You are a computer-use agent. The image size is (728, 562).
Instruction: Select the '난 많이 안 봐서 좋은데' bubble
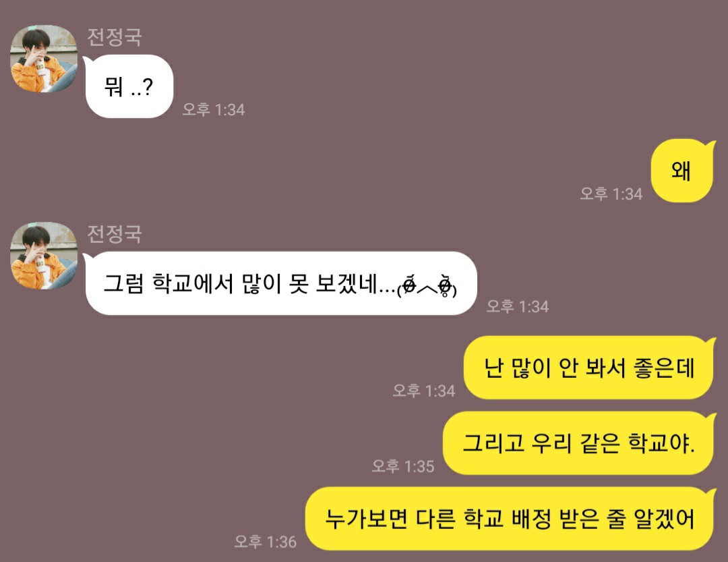click(x=590, y=367)
